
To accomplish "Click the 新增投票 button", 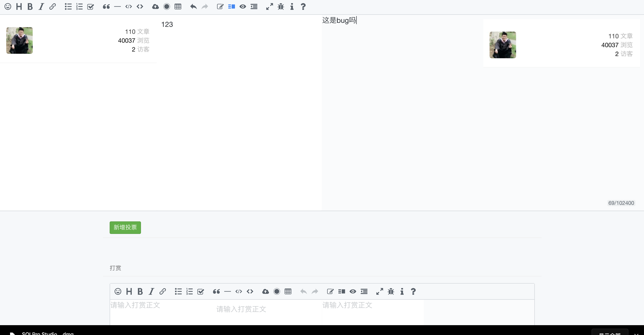I will (125, 227).
